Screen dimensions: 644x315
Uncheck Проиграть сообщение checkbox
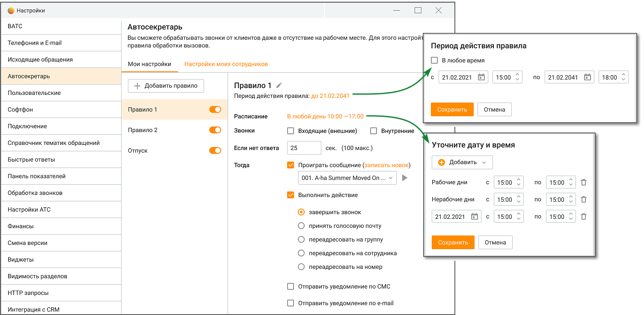point(291,165)
